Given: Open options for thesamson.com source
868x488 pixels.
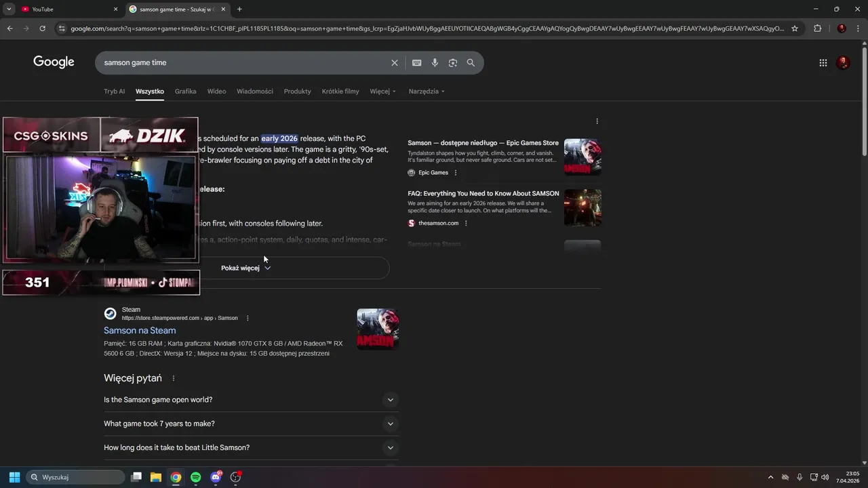Looking at the screenshot, I should [x=465, y=223].
